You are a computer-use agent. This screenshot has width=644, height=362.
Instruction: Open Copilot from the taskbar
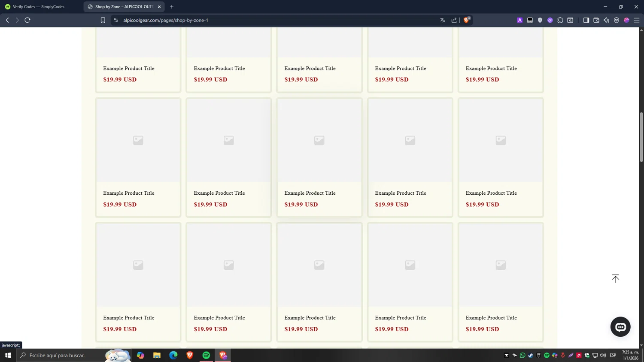tap(140, 355)
